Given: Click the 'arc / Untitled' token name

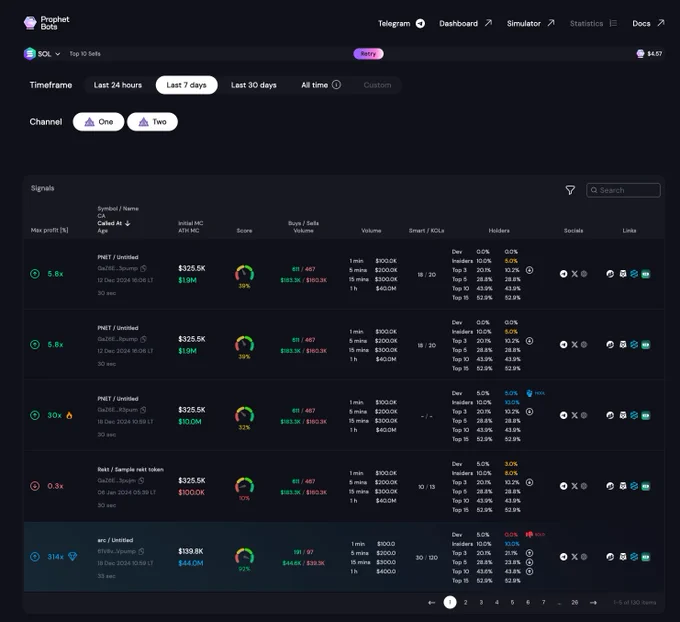Looking at the screenshot, I should 115,540.
